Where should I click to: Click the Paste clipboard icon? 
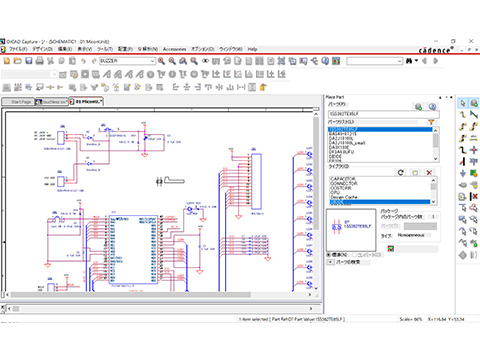(72, 61)
